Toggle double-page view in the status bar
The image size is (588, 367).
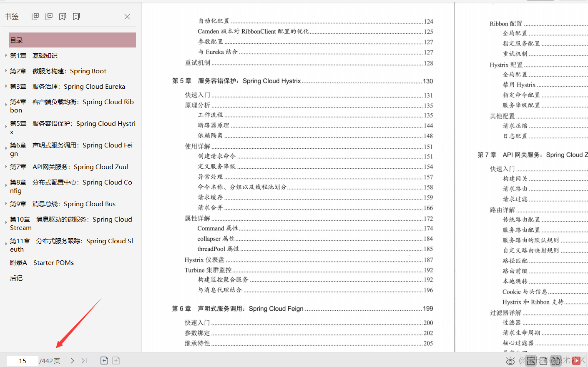(556, 361)
